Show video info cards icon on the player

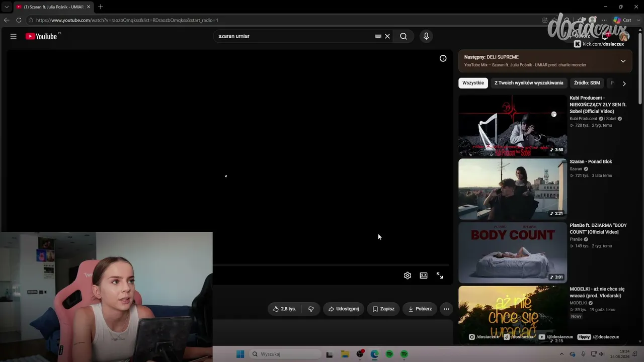click(443, 58)
